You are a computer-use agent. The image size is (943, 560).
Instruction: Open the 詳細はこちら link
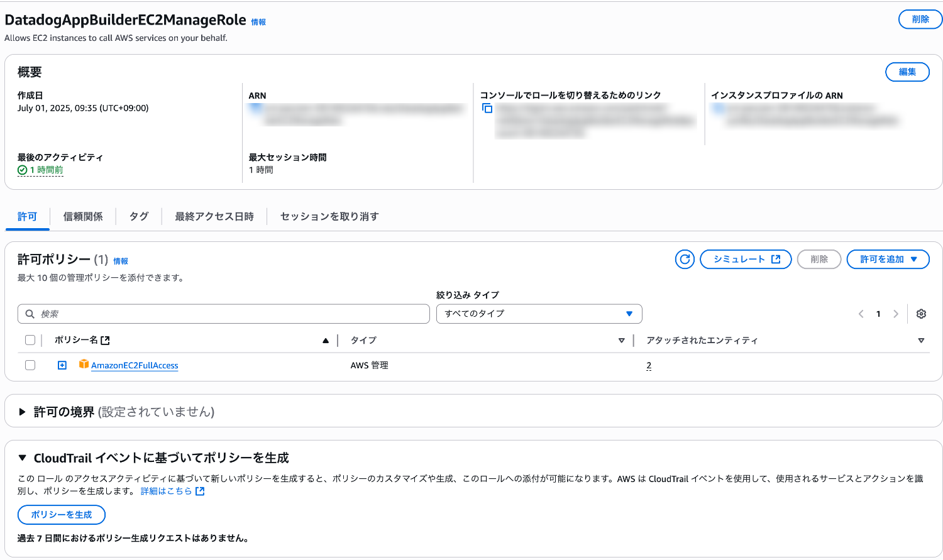(166, 491)
